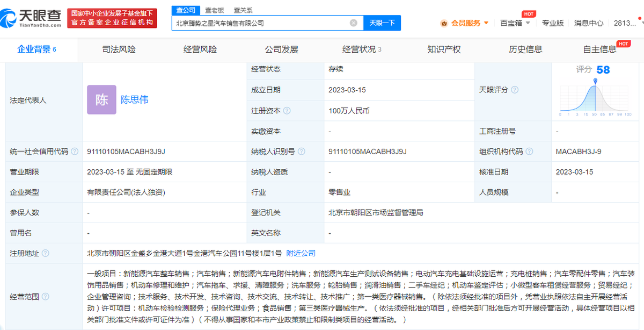Click the 100万人民币 registered capital value
Image resolution: width=644 pixels, height=330 pixels.
pos(349,111)
